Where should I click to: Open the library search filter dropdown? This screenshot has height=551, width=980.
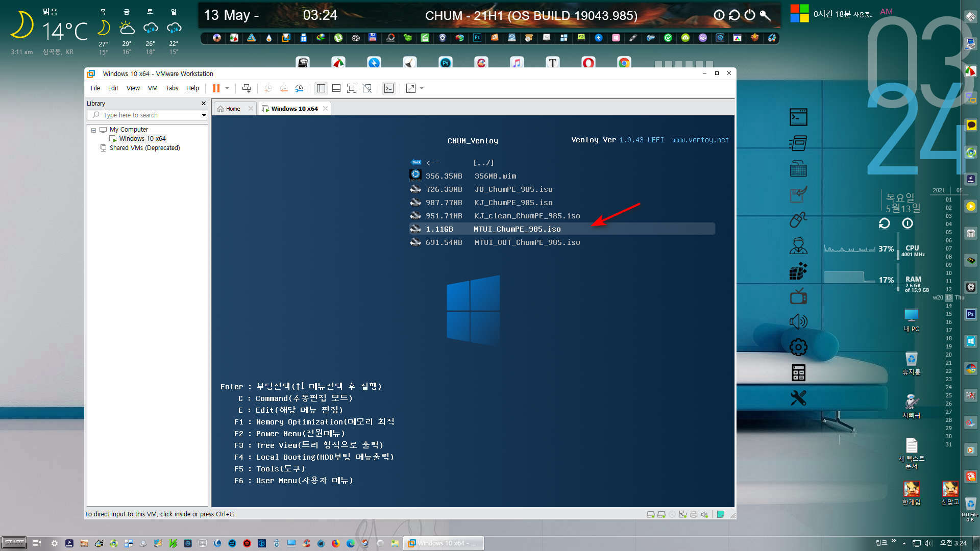click(x=204, y=115)
